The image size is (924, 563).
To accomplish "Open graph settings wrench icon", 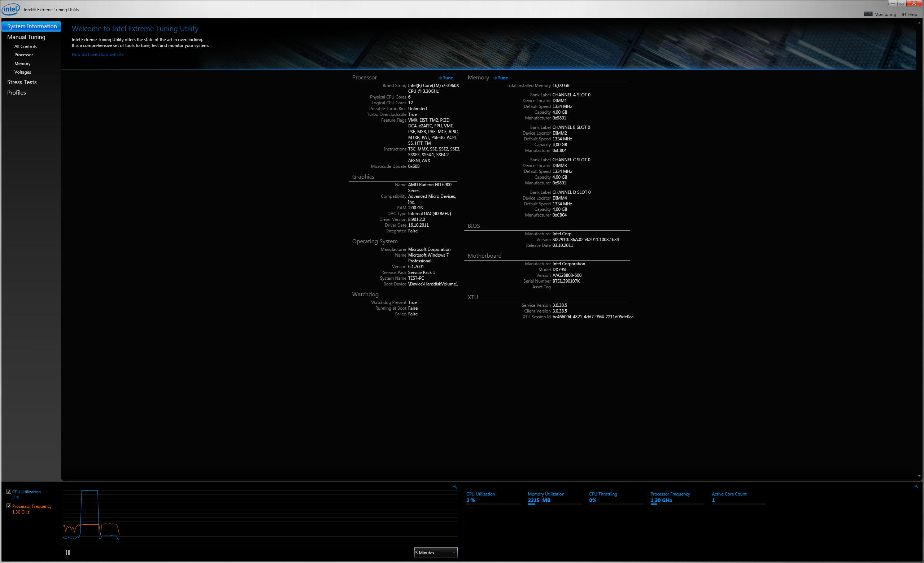I will pos(455,486).
